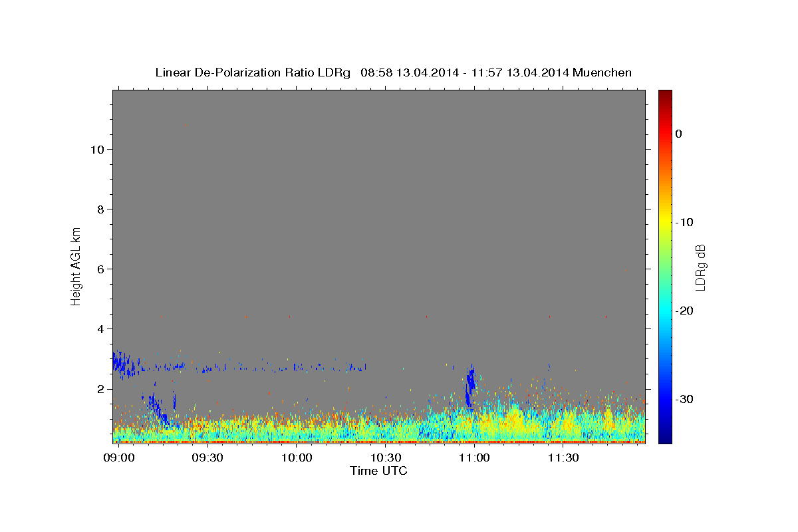The height and width of the screenshot is (532, 798).
Task: Click the plot title 'Linear De-Polarization Ratio LDRg'
Action: tap(253, 72)
